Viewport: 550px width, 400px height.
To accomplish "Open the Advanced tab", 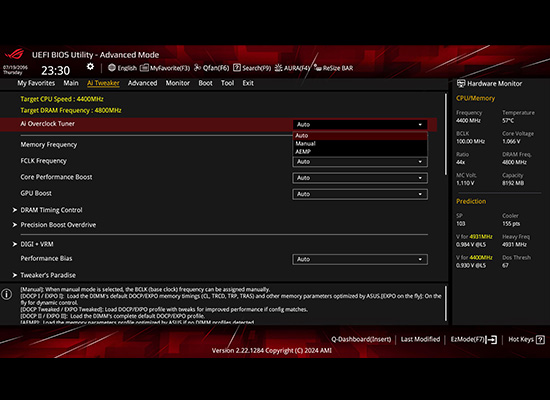I will 142,83.
